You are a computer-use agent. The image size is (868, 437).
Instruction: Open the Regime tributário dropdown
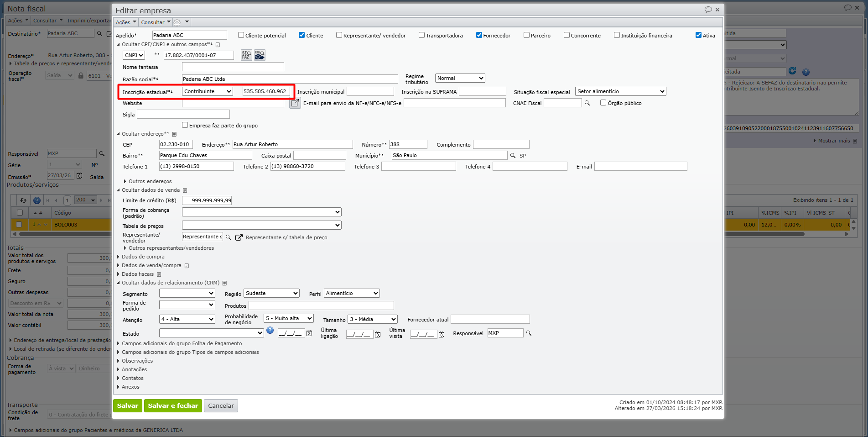[x=460, y=78]
